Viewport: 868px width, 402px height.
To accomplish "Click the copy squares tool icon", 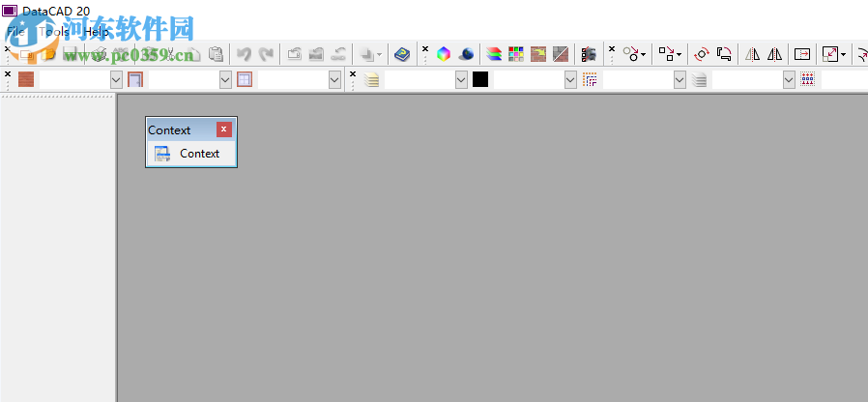I will pyautogui.click(x=666, y=54).
